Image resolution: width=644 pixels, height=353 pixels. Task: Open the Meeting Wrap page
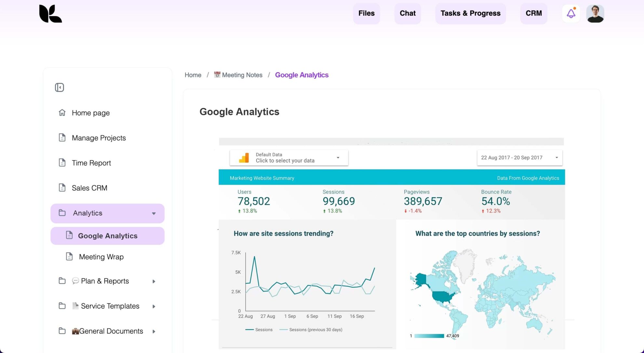pyautogui.click(x=101, y=257)
